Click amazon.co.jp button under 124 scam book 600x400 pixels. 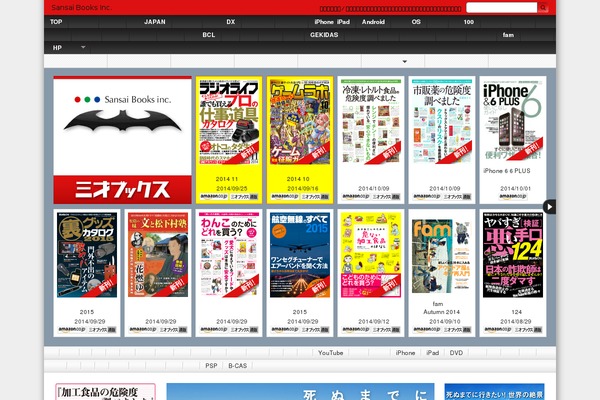tap(497, 330)
